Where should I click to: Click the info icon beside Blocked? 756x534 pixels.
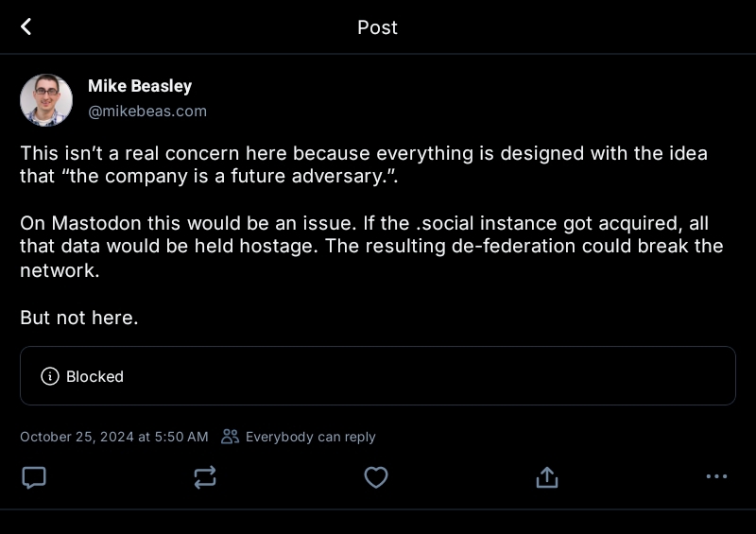click(x=50, y=376)
